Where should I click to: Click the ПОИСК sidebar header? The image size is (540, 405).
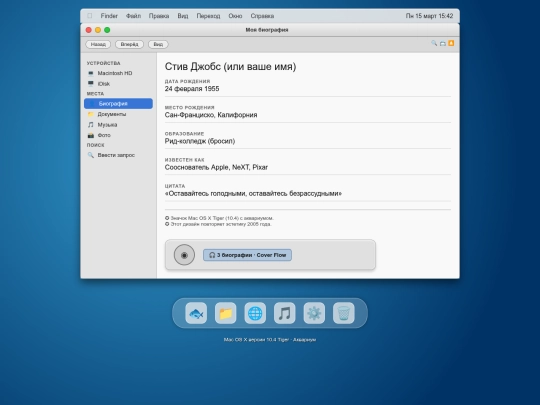[x=95, y=145]
